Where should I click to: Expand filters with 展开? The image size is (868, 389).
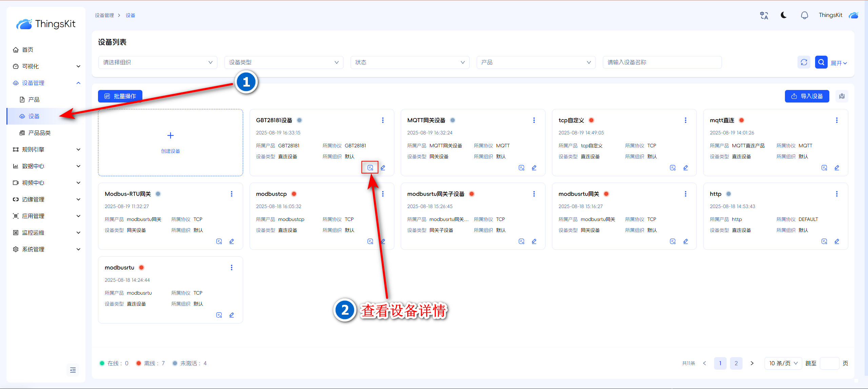click(839, 63)
